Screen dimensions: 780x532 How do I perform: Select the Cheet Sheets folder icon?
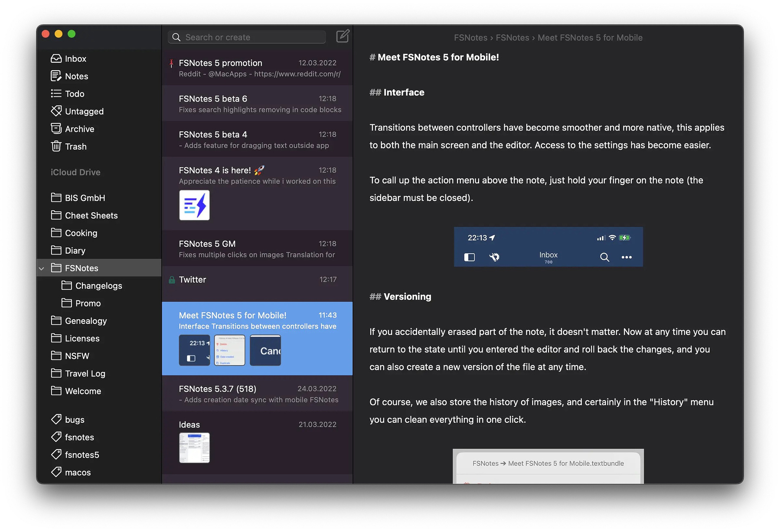56,215
